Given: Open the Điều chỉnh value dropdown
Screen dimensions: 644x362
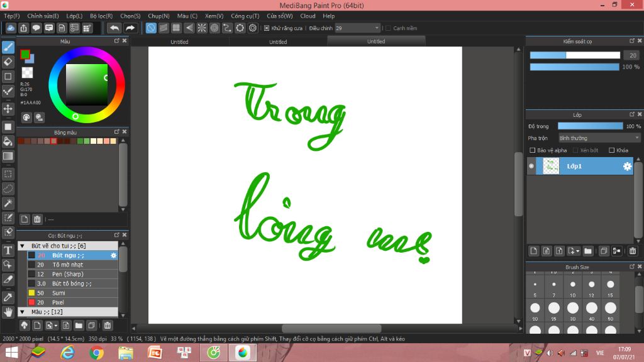Looking at the screenshot, I should click(357, 28).
